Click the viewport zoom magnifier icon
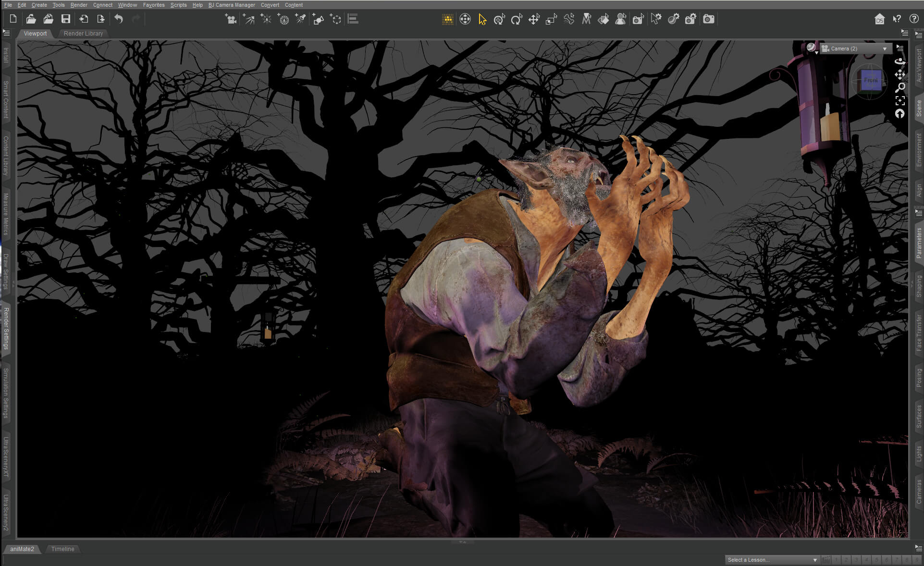Viewport: 924px width, 566px height. coord(900,87)
